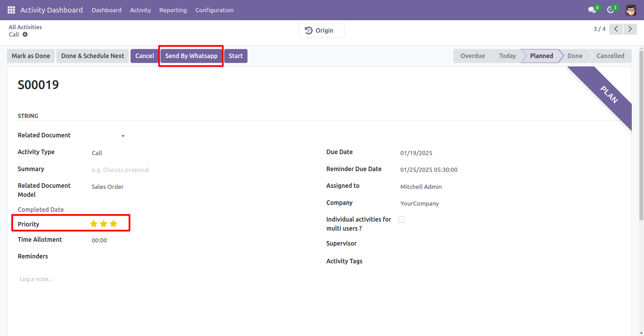Open the apps grid menu icon
The width and height of the screenshot is (644, 336).
[11, 10]
